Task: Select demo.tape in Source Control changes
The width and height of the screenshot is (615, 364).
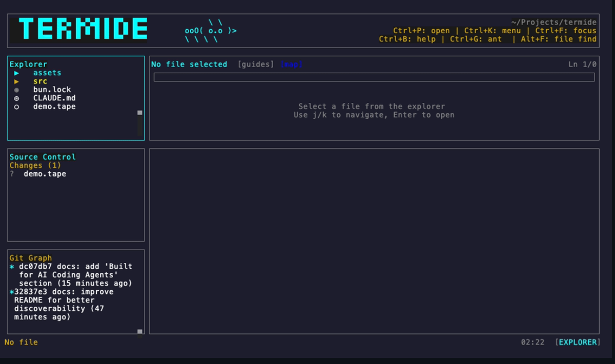Action: 45,174
